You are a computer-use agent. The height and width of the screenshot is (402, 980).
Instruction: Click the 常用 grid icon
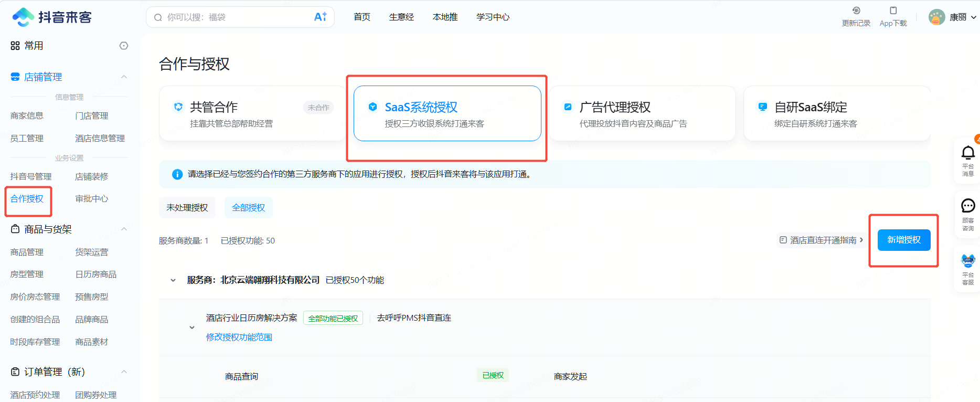tap(15, 46)
